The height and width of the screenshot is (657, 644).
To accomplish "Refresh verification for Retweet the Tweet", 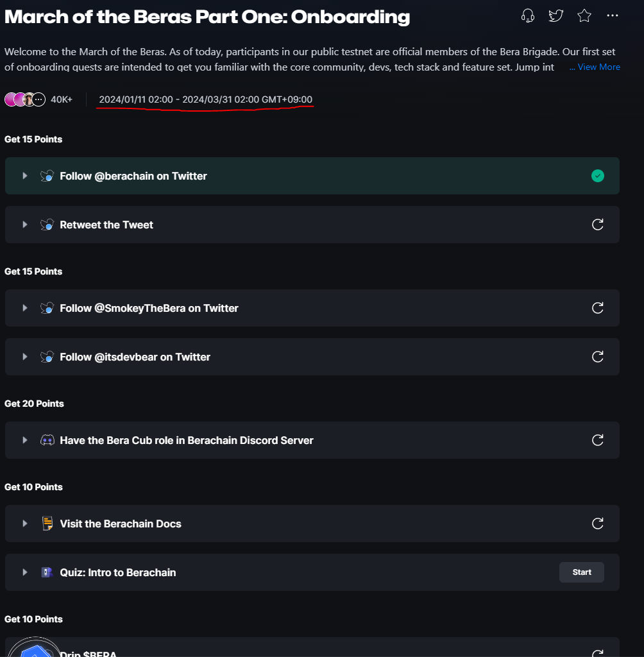I will (x=597, y=225).
